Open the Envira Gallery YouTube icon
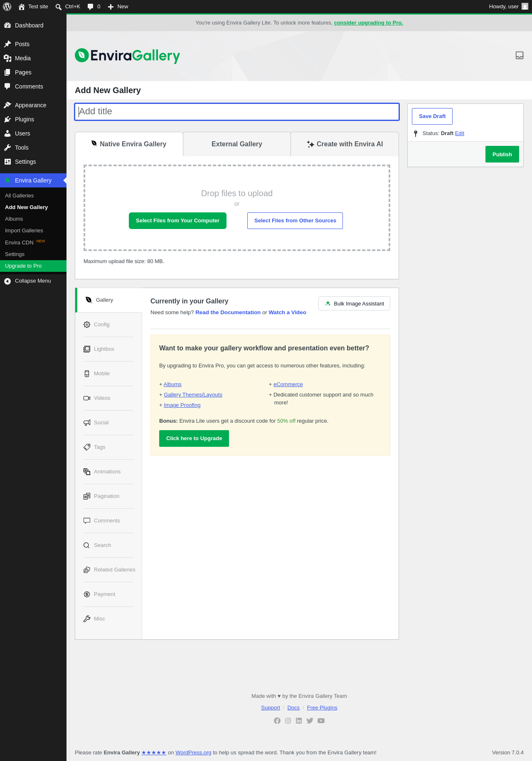532x761 pixels. point(321,721)
